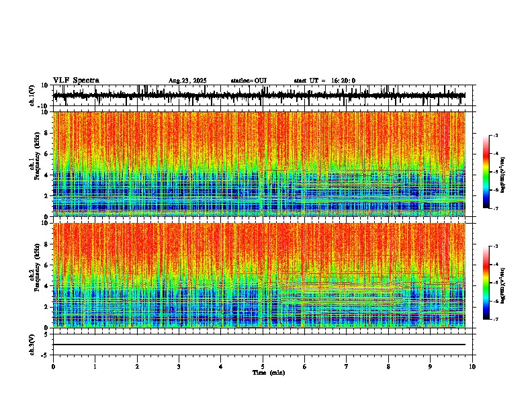Click time axis tick label "3"

(179, 367)
